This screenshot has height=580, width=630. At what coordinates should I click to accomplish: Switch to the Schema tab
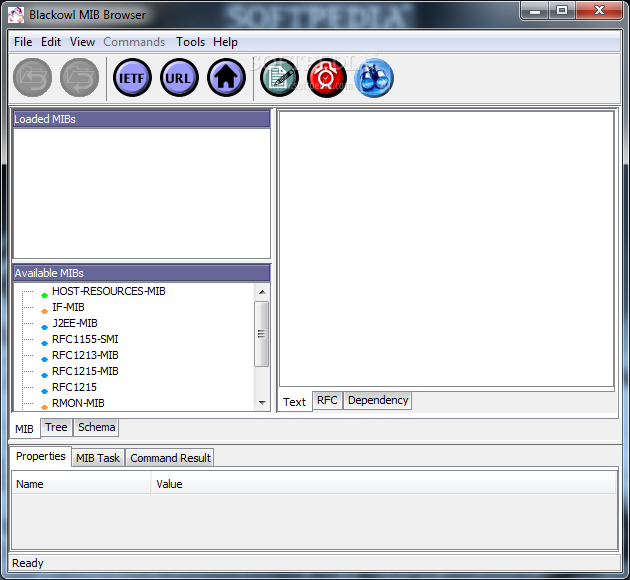pos(96,427)
